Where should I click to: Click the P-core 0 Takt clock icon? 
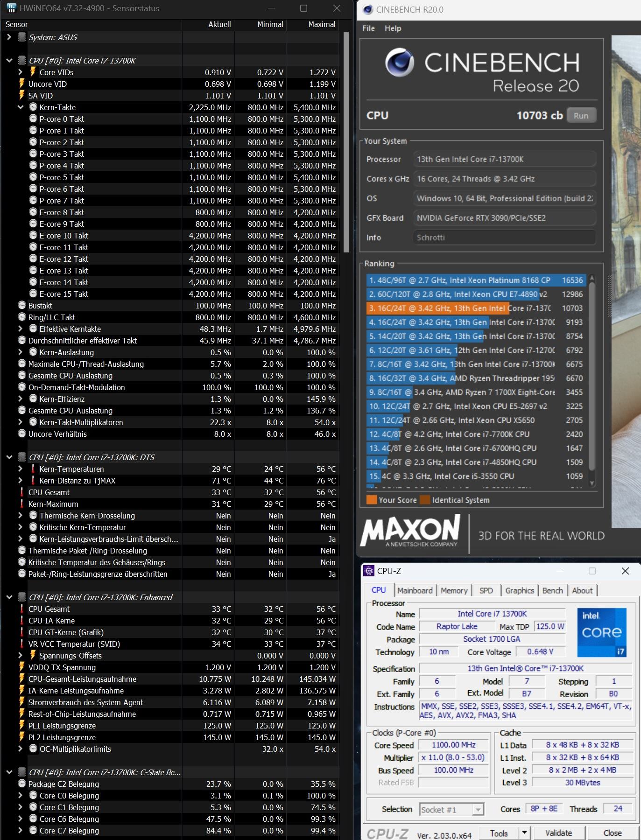(33, 119)
